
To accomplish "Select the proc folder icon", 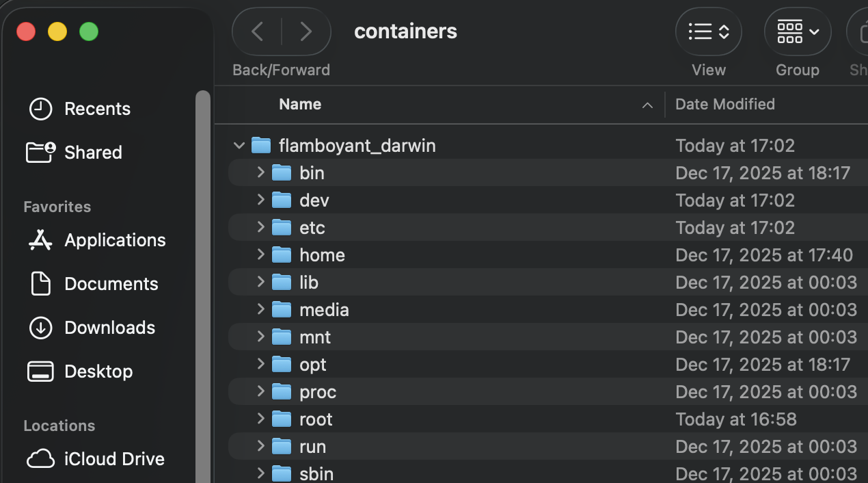I will click(x=282, y=392).
